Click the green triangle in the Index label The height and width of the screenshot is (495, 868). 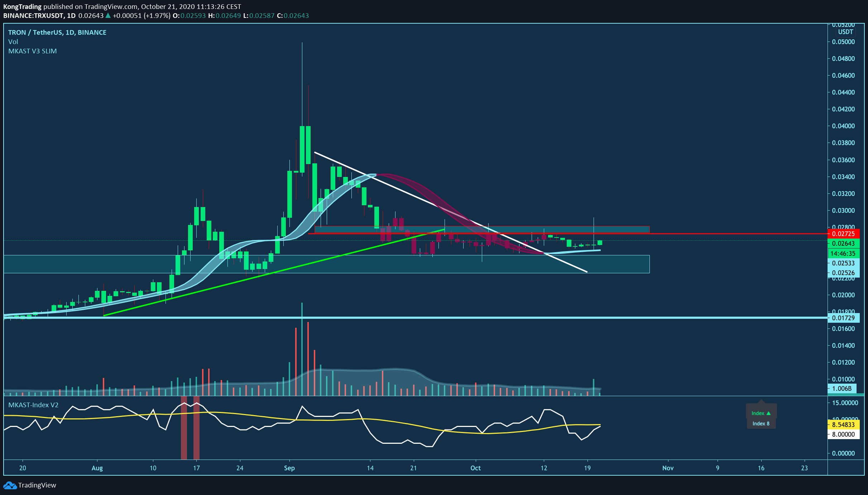(768, 413)
